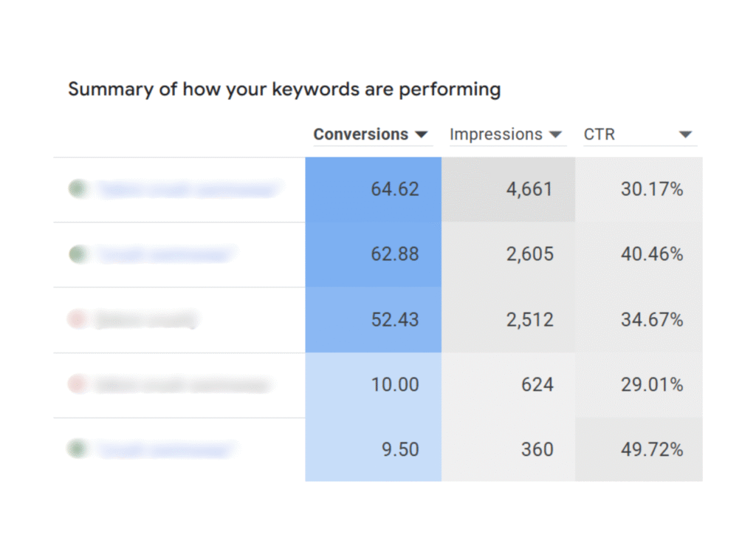Click the red status dot in the 10.00 row

pos(77,384)
